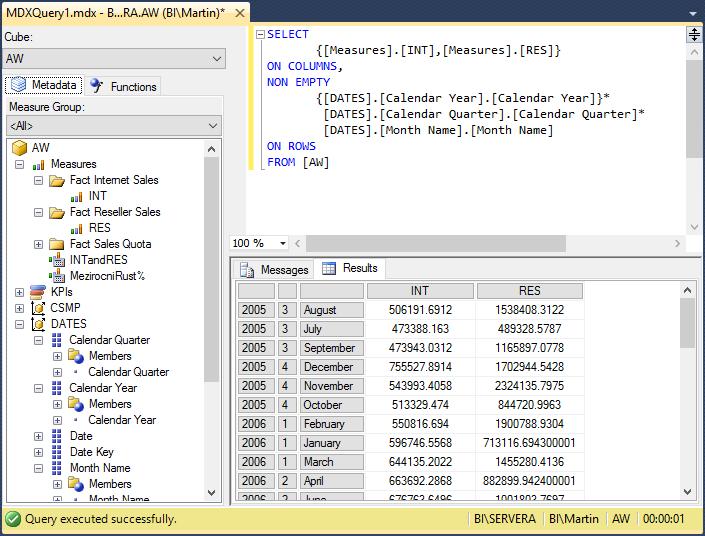Click the Fact Sales Quota folder icon
Image resolution: width=705 pixels, height=536 pixels.
point(57,244)
